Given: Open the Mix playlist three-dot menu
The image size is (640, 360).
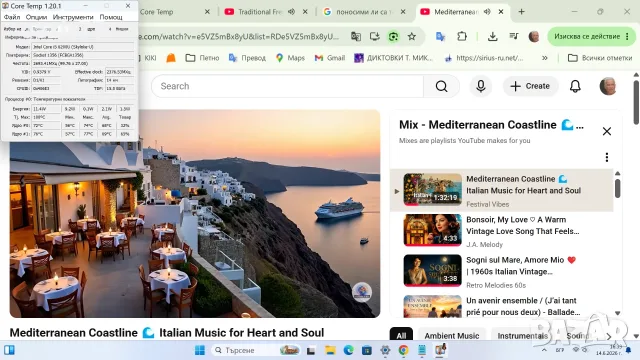Looking at the screenshot, I should point(607,157).
